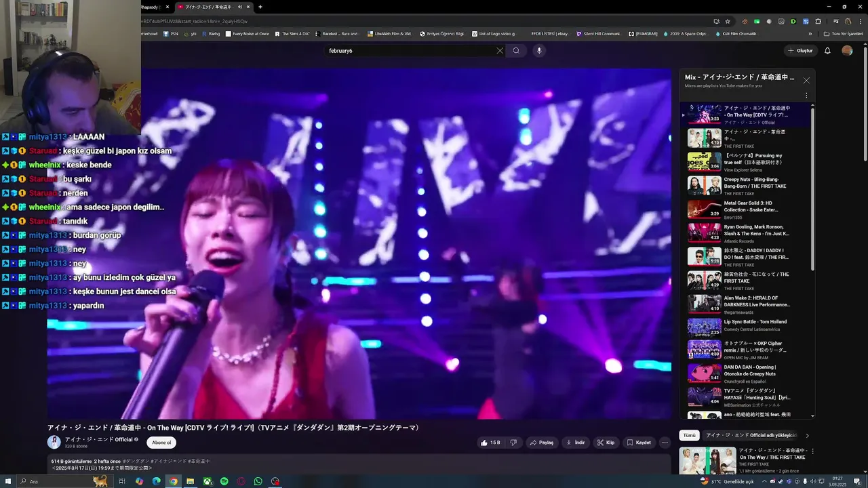Open a new browser tab with plus
This screenshot has width=868, height=488.
coord(260,7)
